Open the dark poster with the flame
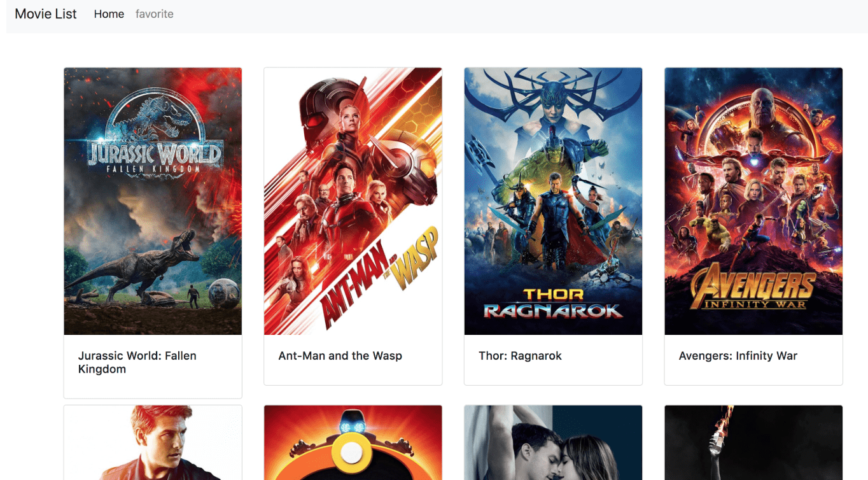The width and height of the screenshot is (868, 480). (x=753, y=443)
